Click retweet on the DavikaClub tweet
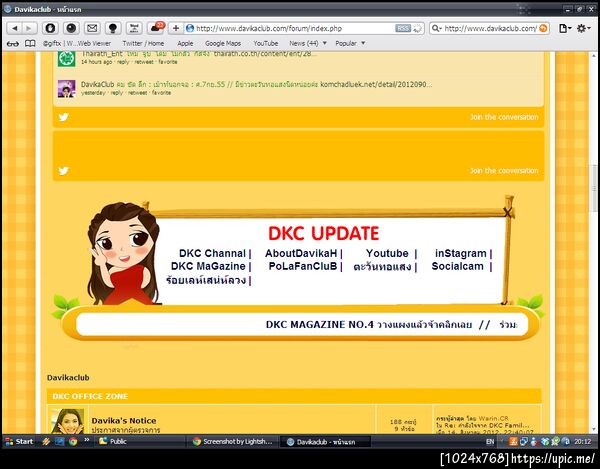 (x=137, y=93)
